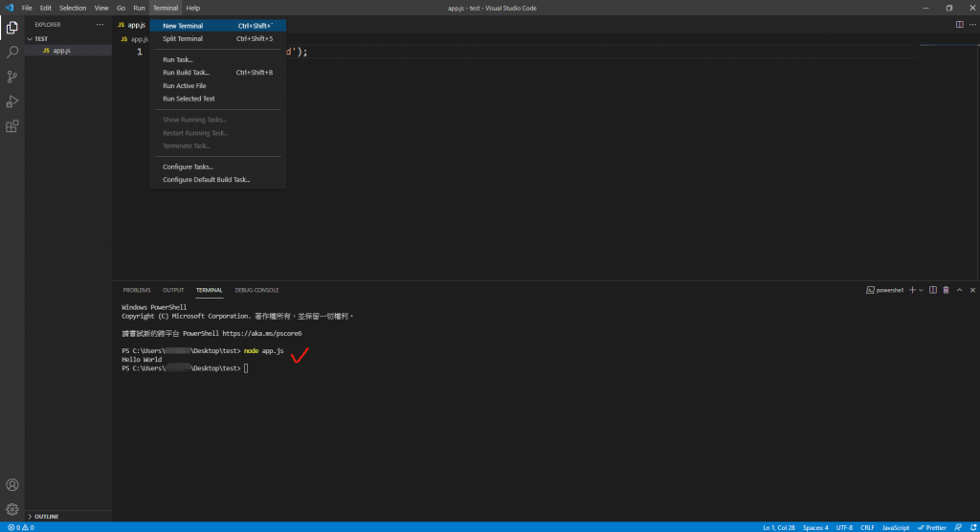The height and width of the screenshot is (532, 980).
Task: Open Run and Debug view icon
Action: pos(11,101)
